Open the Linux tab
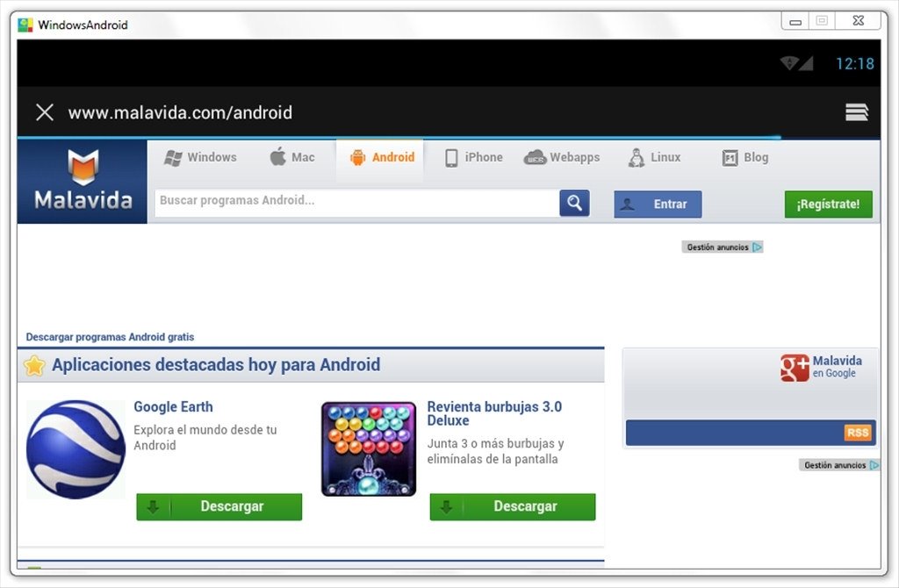 tap(655, 157)
